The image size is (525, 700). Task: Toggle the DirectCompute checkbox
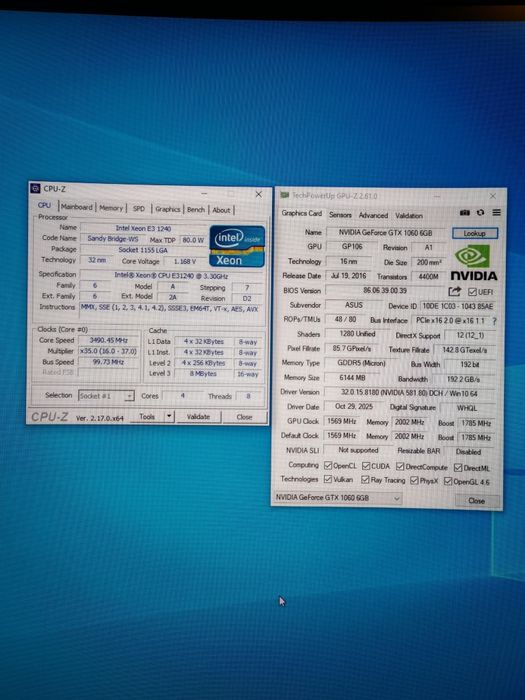click(x=400, y=467)
